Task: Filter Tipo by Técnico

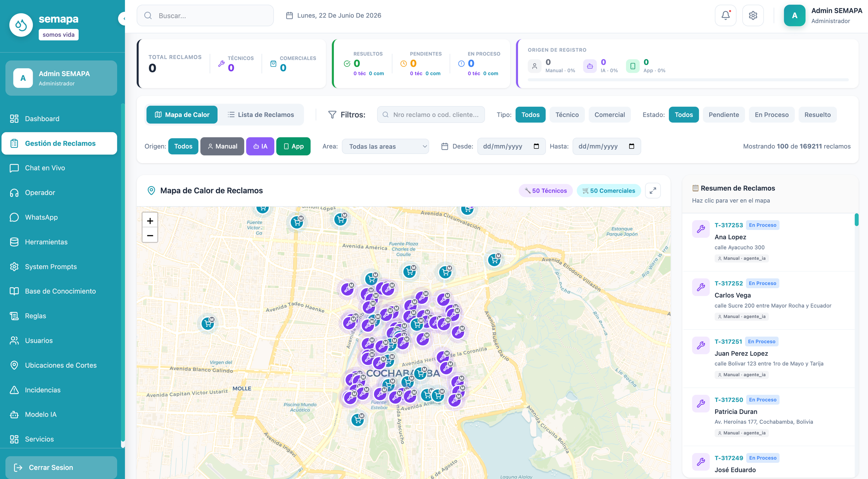Action: (567, 115)
